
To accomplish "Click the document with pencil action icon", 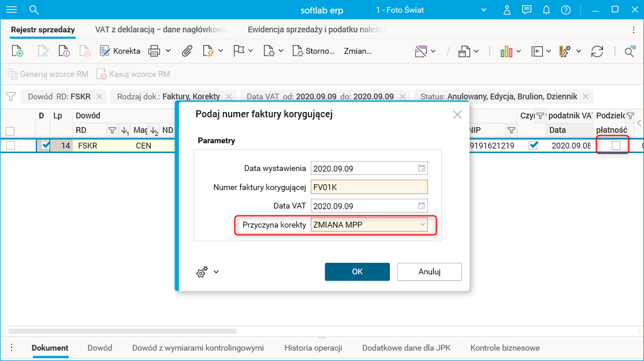I will click(x=209, y=51).
